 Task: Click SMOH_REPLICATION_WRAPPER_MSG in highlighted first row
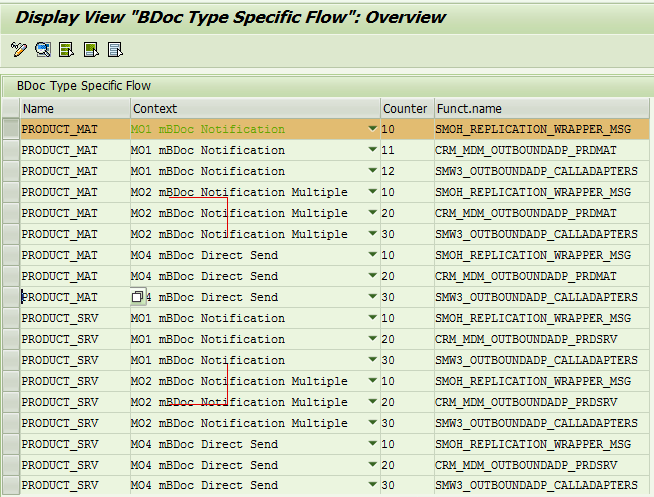(533, 129)
